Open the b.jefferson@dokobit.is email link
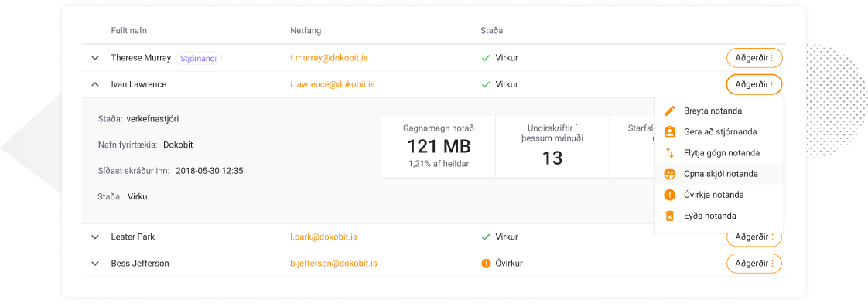Image resolution: width=868 pixels, height=303 pixels. (x=333, y=263)
